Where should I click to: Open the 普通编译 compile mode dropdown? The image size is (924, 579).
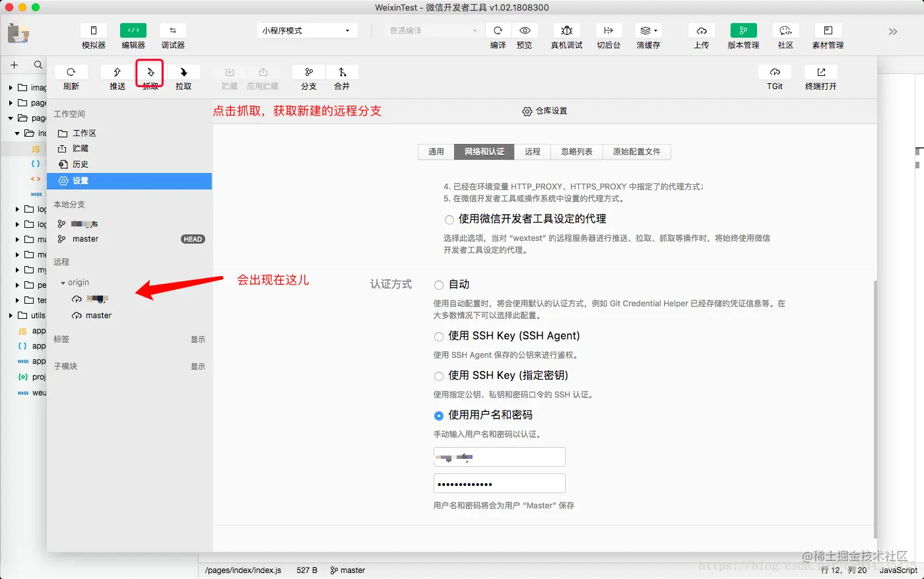(x=432, y=30)
